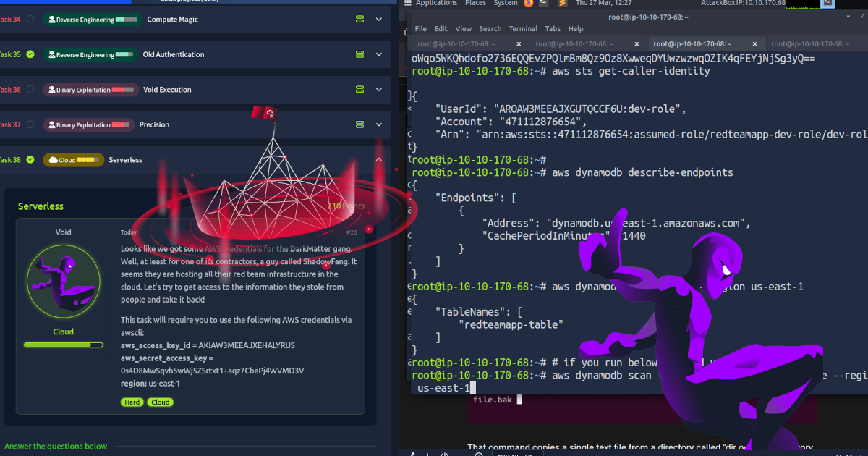Toggle the Task 36 completion circle
Screen dimensions: 868x456
30,90
